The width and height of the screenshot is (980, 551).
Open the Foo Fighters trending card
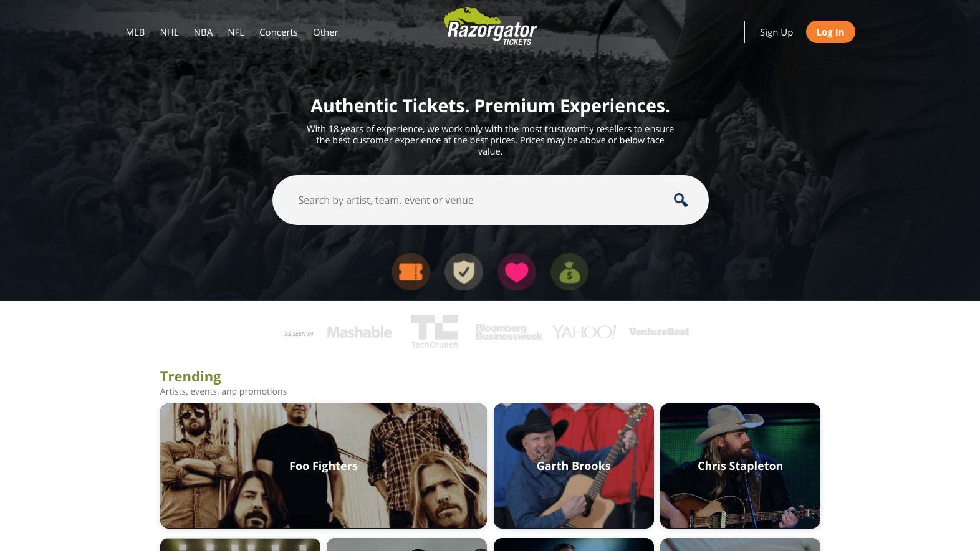(324, 466)
